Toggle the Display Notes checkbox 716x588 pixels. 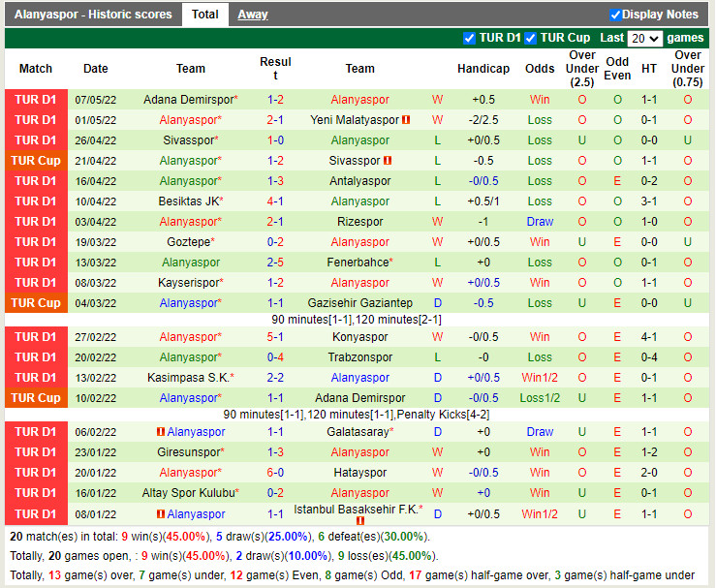click(615, 15)
